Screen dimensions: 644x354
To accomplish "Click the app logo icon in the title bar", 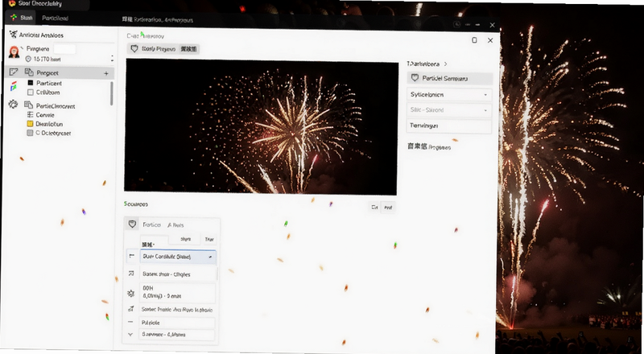I will (12, 3).
